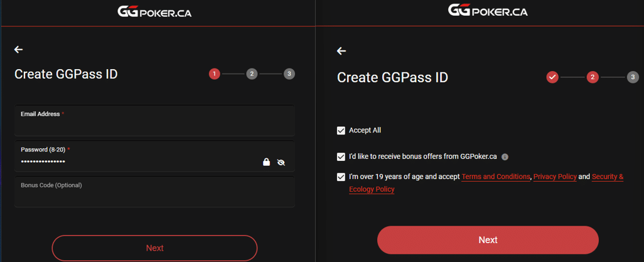Open Privacy Policy link
This screenshot has width=644, height=262.
(555, 177)
